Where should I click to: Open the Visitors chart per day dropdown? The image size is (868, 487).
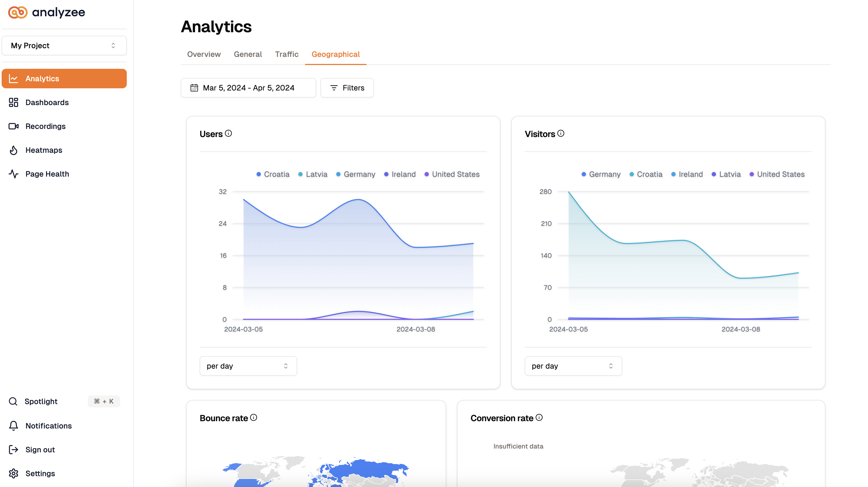573,366
